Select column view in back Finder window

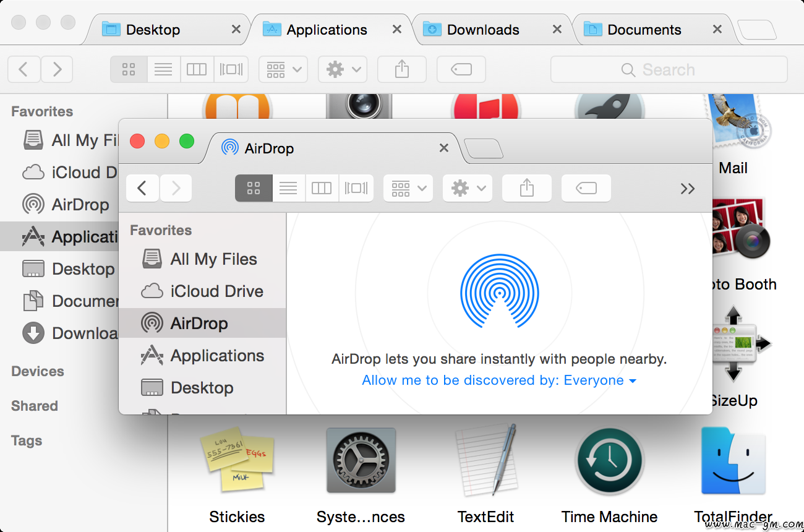[x=197, y=69]
